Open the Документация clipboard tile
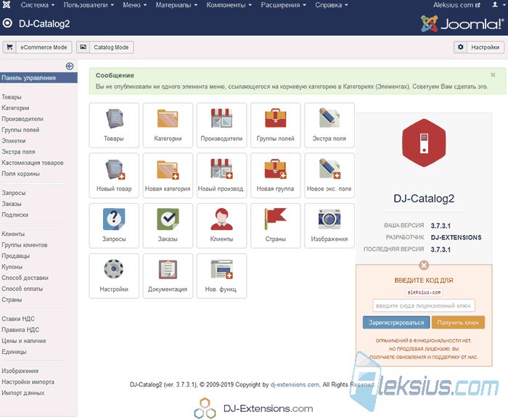This screenshot has height=420, width=508. (x=168, y=276)
